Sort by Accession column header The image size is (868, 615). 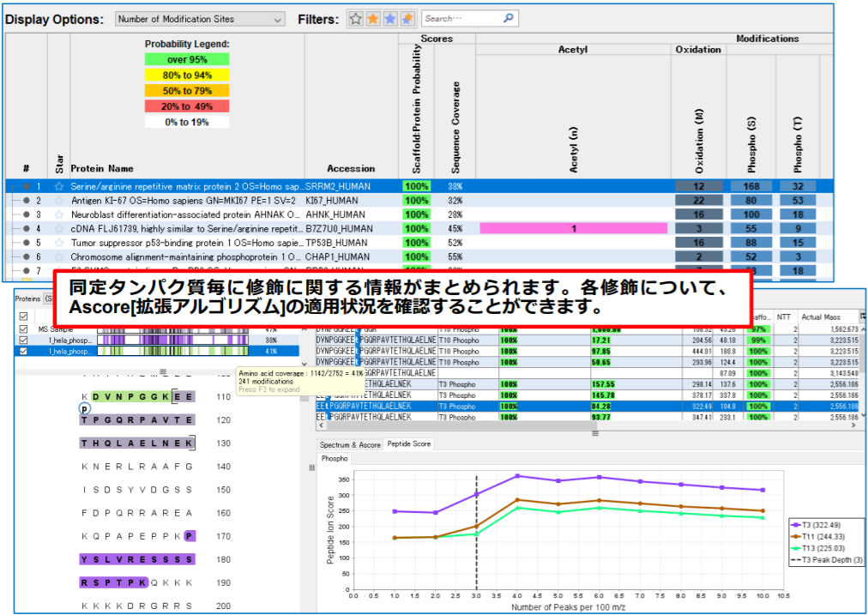tap(351, 168)
